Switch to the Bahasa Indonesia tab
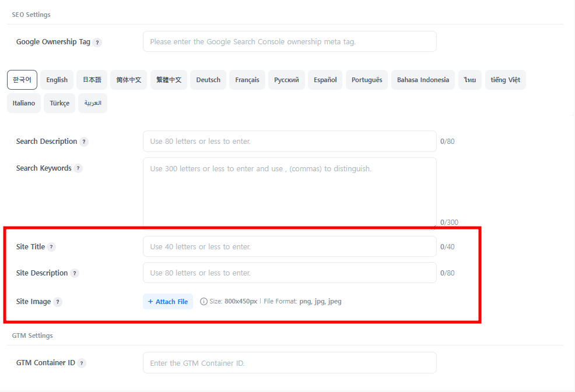Viewport: 575px width, 392px height. tap(423, 80)
